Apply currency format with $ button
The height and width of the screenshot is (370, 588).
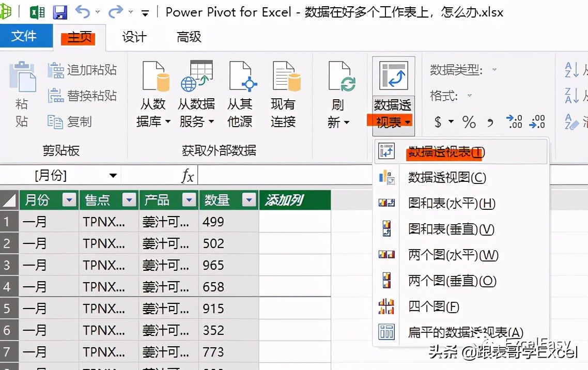click(438, 122)
